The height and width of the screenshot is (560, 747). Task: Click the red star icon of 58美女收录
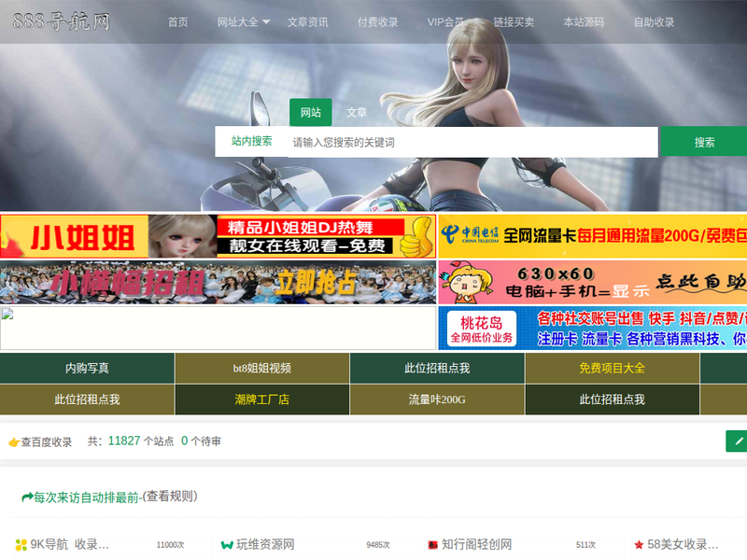point(639,544)
